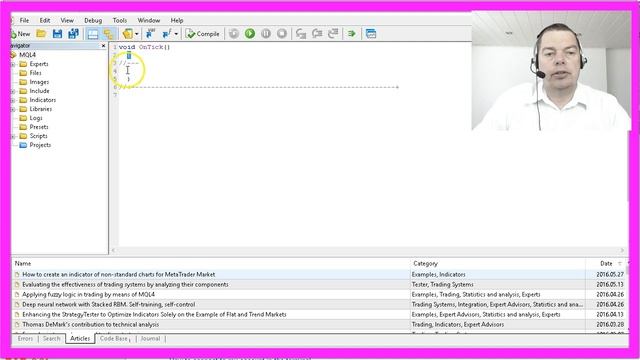
Task: Click the Step Into icon
Action: (301, 34)
